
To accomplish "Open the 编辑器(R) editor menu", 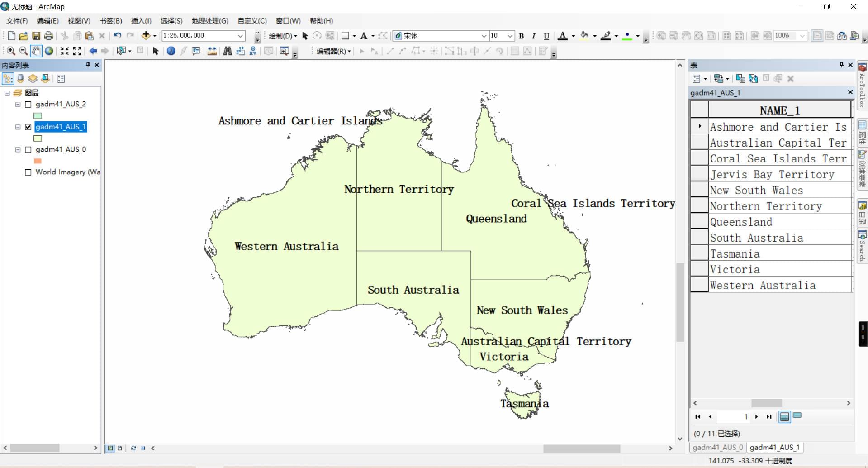I will click(334, 51).
